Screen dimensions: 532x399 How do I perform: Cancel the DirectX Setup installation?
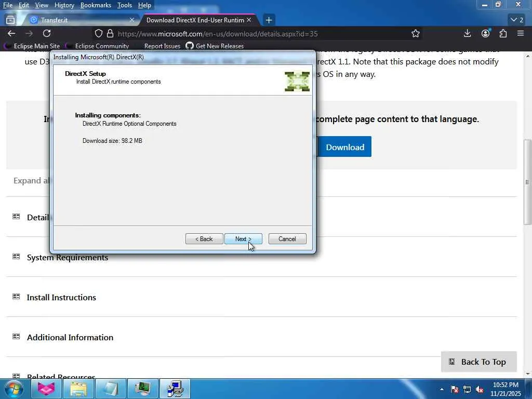tap(287, 239)
